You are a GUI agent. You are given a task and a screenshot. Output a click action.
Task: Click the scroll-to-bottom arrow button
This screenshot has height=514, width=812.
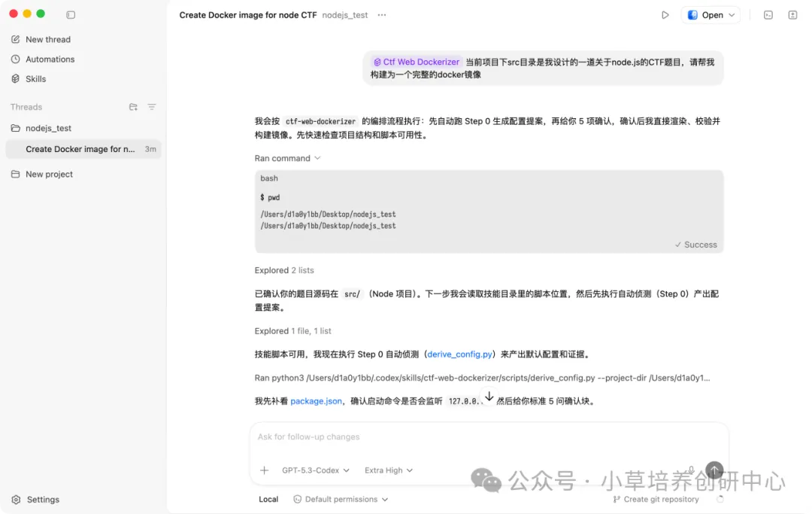point(489,397)
